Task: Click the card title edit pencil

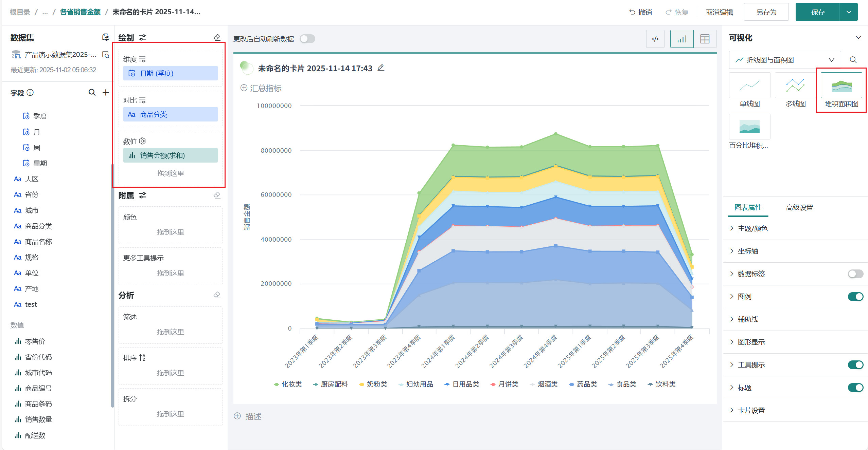Action: pos(381,68)
